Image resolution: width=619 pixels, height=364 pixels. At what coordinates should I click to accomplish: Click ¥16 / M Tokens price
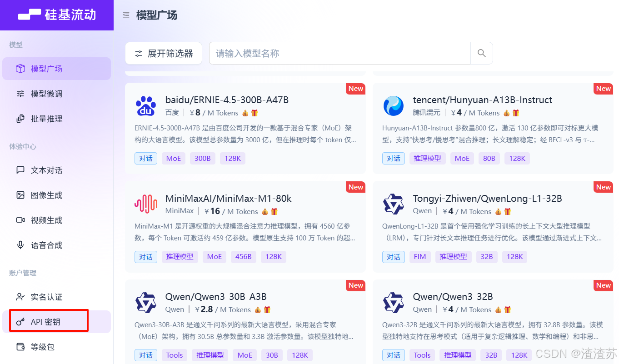231,211
